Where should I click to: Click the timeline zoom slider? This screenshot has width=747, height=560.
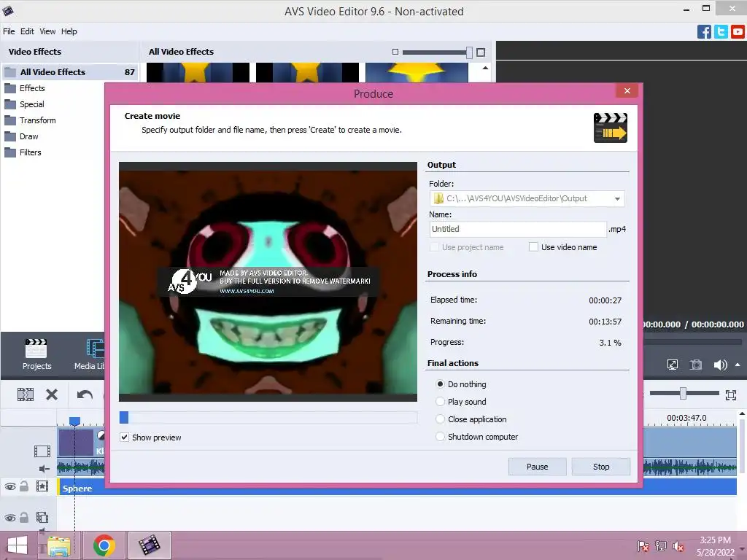pyautogui.click(x=684, y=393)
